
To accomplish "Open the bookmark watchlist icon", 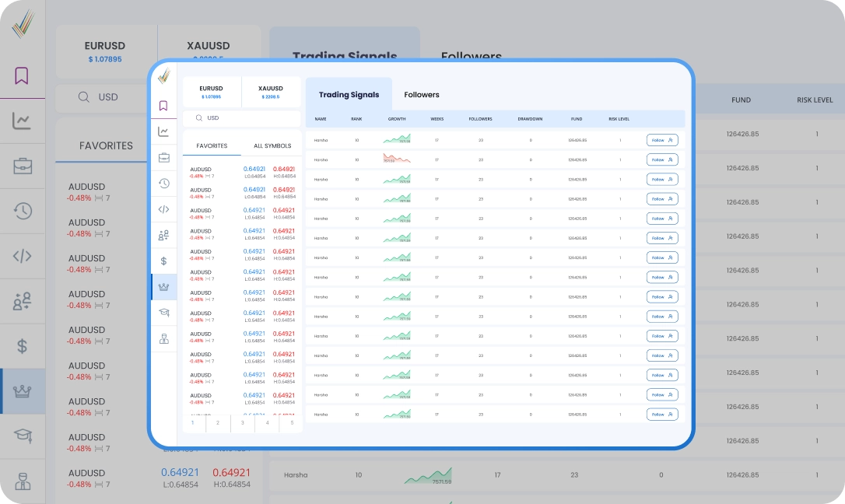I will click(163, 106).
